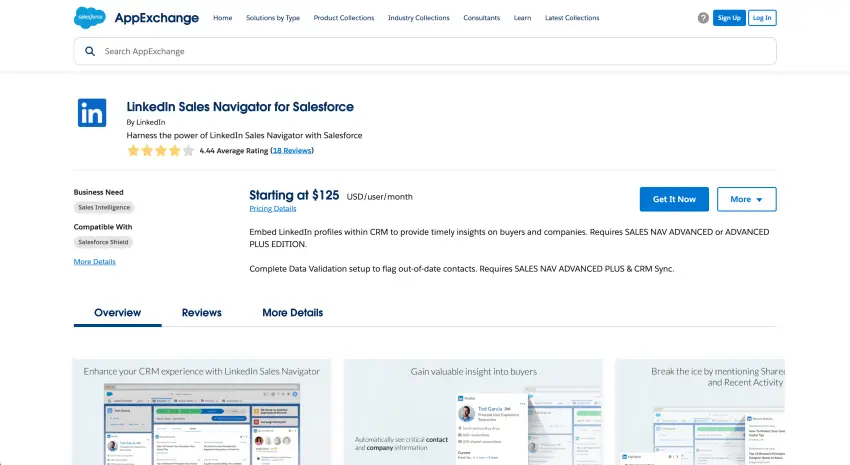The image size is (850, 465).
Task: Click the Log In button
Action: click(x=762, y=18)
